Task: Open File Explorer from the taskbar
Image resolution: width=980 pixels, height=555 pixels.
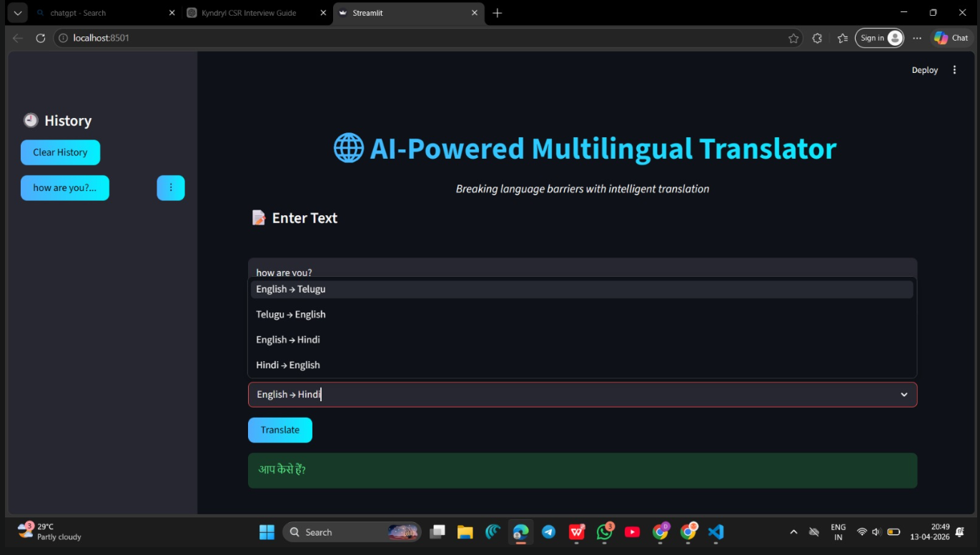Action: pyautogui.click(x=465, y=532)
